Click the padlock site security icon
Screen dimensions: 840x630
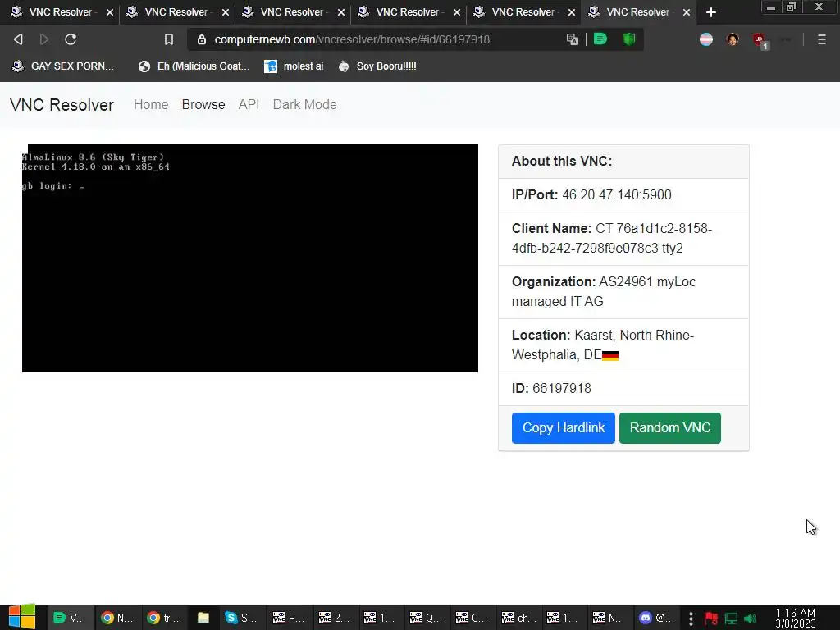pos(202,39)
